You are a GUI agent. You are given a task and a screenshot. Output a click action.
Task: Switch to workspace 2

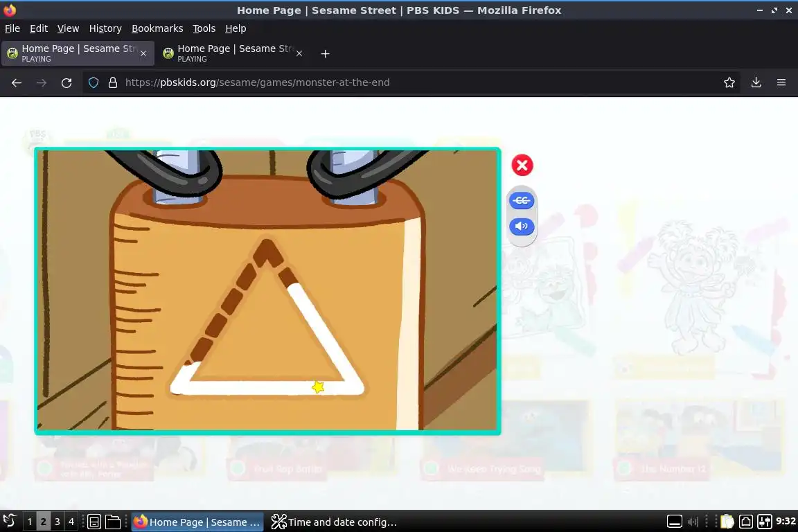(43, 522)
